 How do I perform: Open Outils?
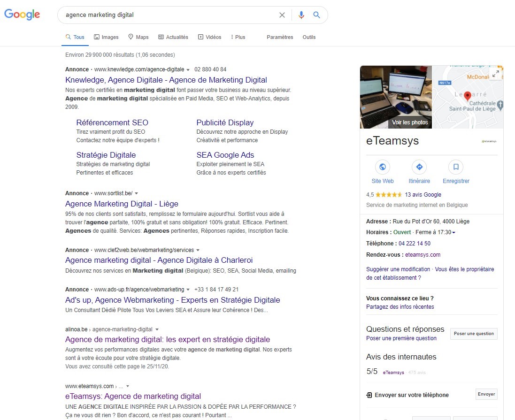click(x=309, y=37)
